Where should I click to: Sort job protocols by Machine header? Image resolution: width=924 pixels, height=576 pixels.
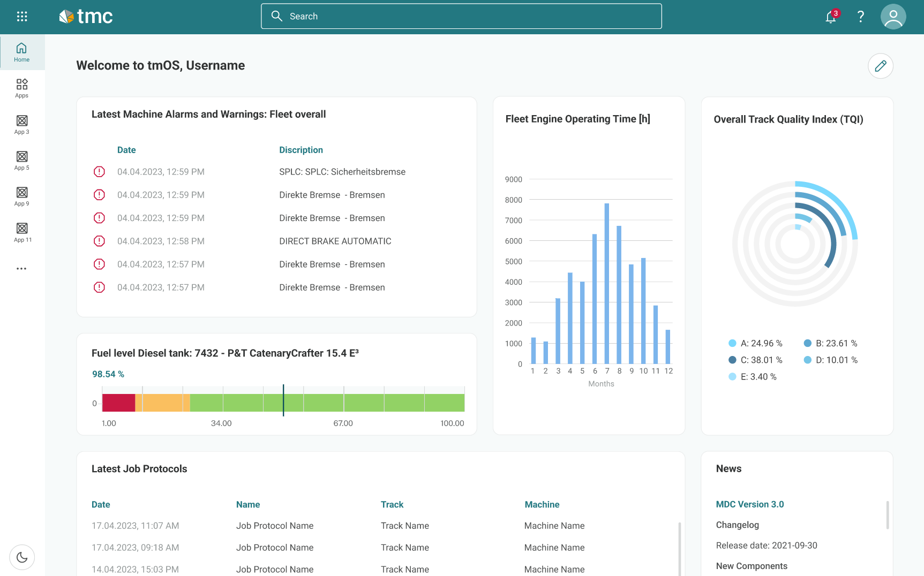click(x=542, y=504)
